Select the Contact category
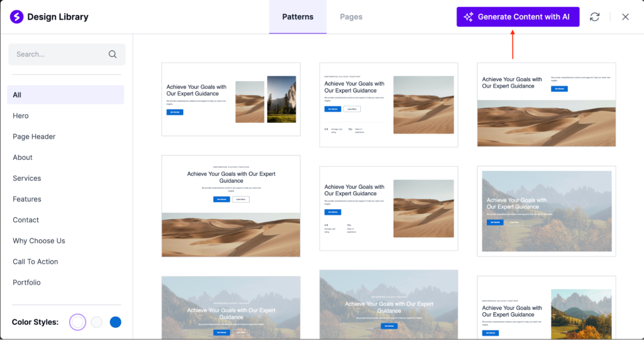 (x=26, y=220)
